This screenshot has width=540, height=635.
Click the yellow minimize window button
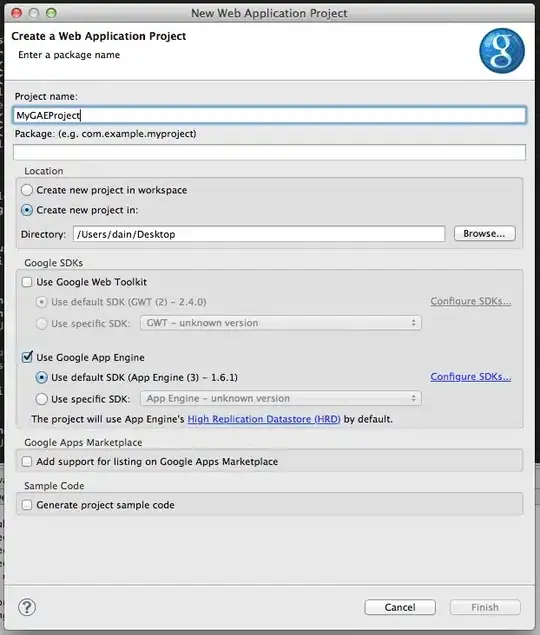pos(34,13)
